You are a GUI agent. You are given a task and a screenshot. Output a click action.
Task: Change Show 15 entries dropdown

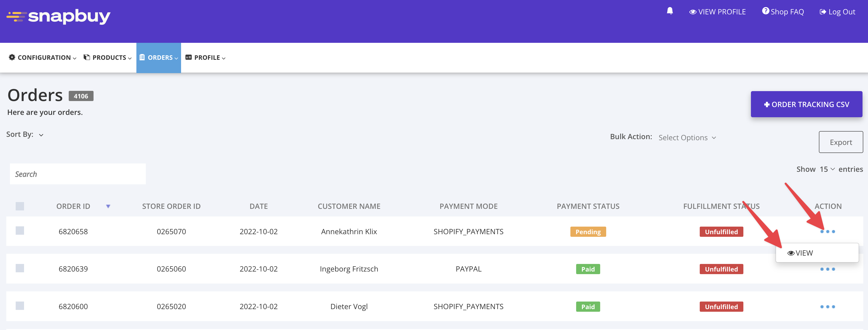(x=827, y=169)
